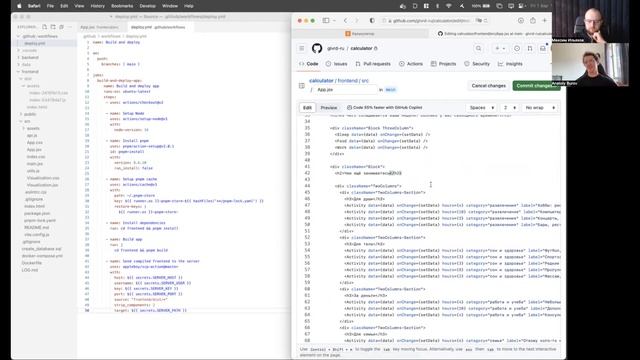Select the Edit tab of the file editor

pyautogui.click(x=307, y=108)
